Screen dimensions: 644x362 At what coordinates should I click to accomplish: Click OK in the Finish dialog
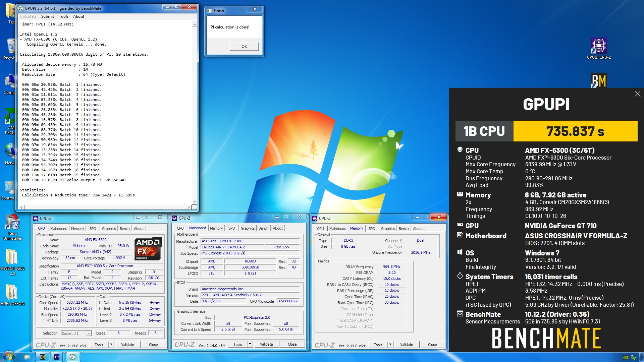coord(244,47)
